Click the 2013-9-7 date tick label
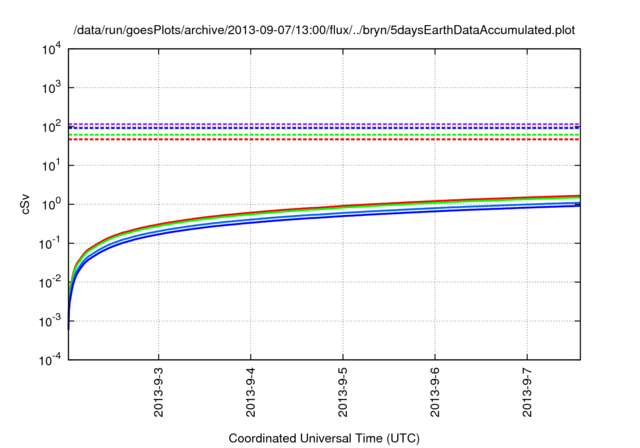The image size is (640, 448). tap(527, 392)
